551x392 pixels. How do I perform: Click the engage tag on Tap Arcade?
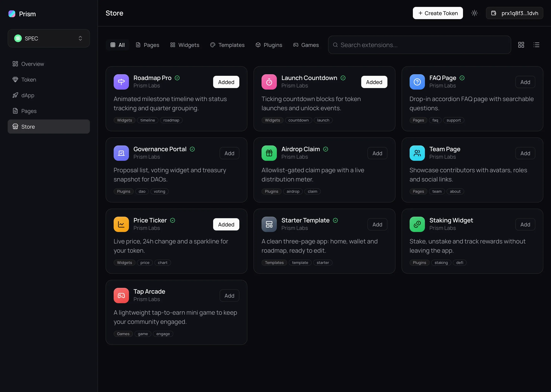pos(163,334)
